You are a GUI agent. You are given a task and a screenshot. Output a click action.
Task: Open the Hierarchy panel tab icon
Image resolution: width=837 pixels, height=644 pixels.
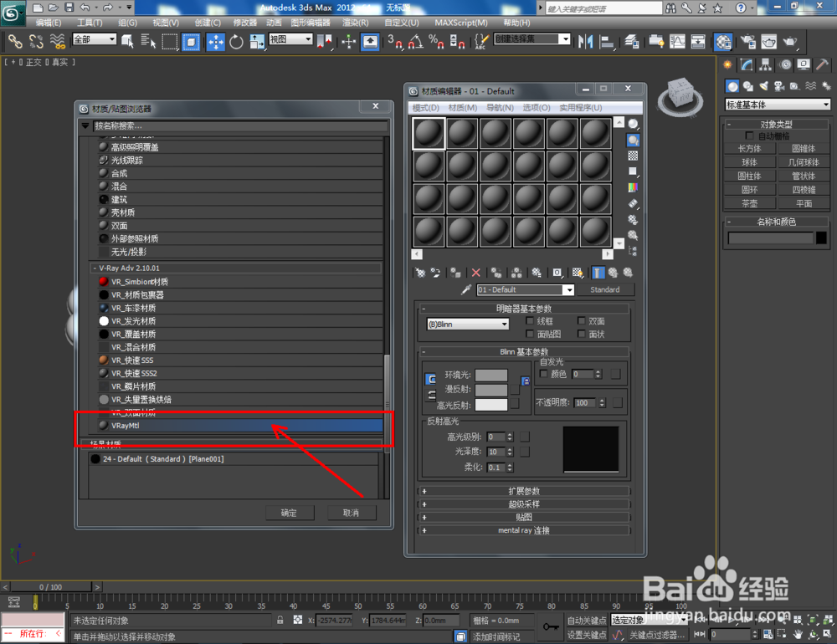pos(766,65)
